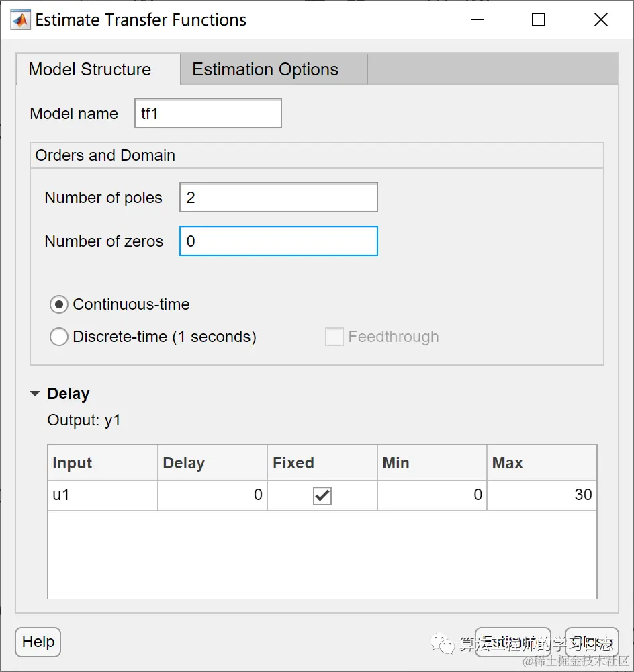The image size is (634, 672).
Task: Click the Min value cell for u1
Action: coord(432,495)
